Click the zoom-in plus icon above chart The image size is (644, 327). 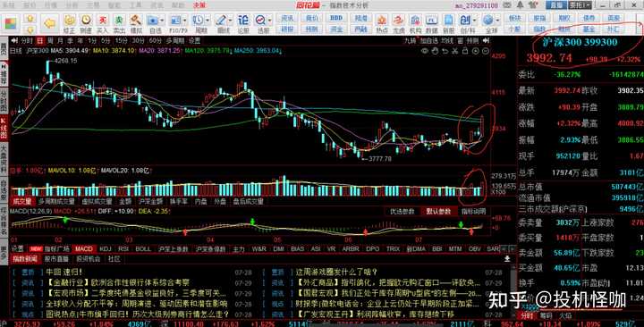click(476, 51)
